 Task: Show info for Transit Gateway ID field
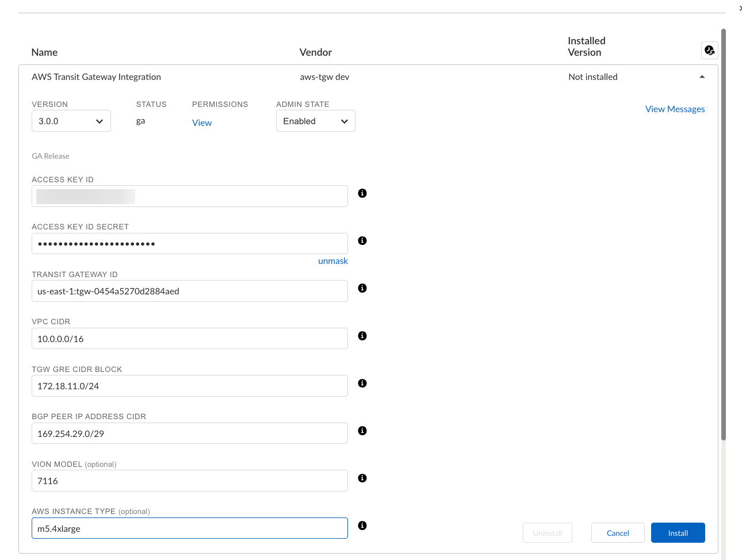(x=362, y=288)
